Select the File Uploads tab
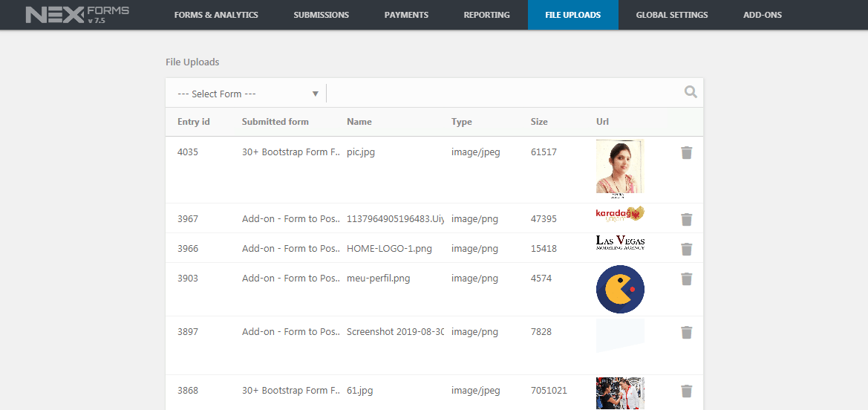This screenshot has width=868, height=410. [573, 15]
